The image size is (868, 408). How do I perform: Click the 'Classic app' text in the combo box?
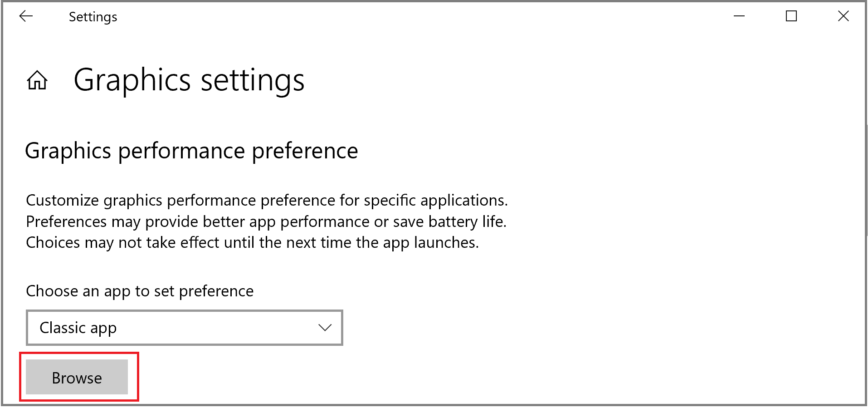[x=78, y=328]
